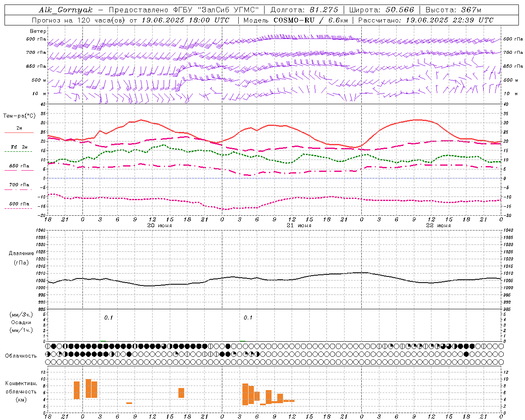Click the 700 гПа label on left wind axis

(x=36, y=52)
